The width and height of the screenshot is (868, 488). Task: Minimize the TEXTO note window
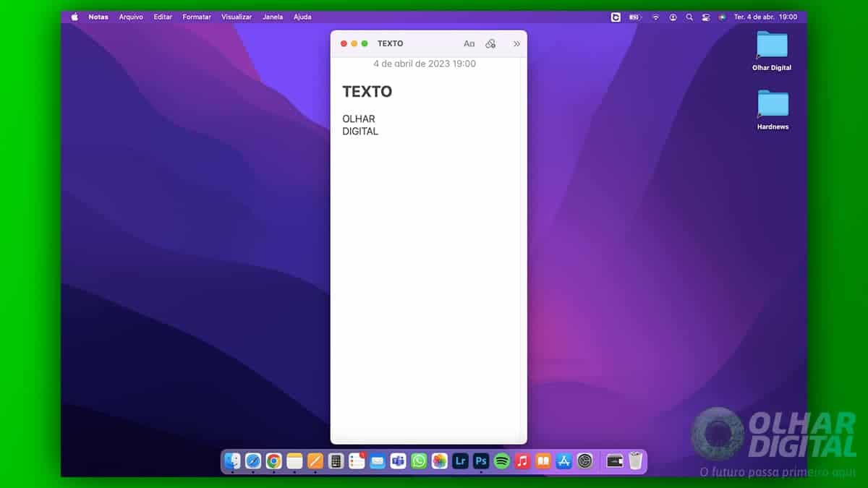point(354,44)
